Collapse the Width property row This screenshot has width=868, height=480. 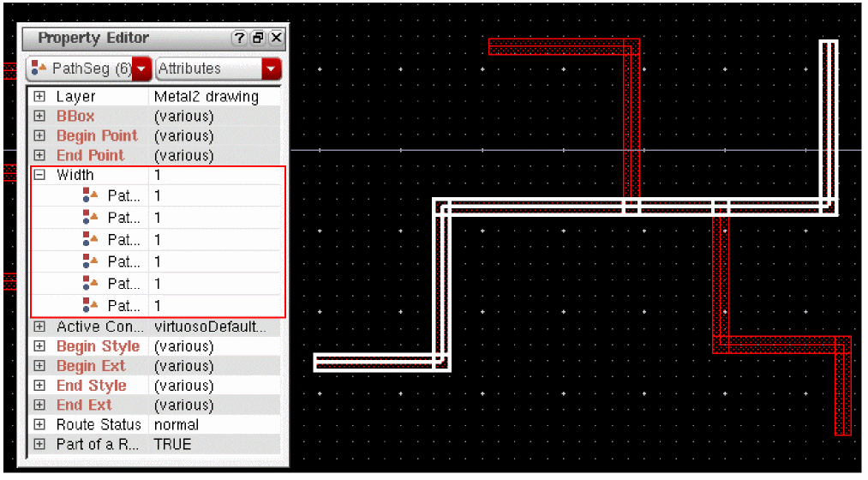point(39,175)
